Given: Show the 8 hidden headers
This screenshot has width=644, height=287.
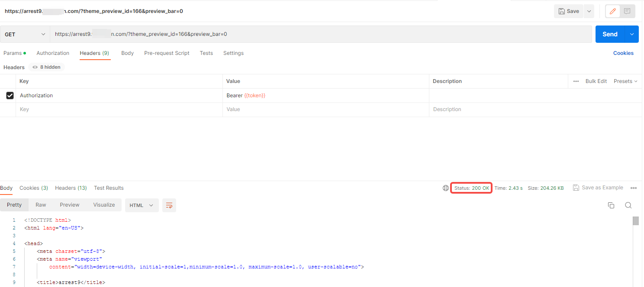Looking at the screenshot, I should click(47, 67).
